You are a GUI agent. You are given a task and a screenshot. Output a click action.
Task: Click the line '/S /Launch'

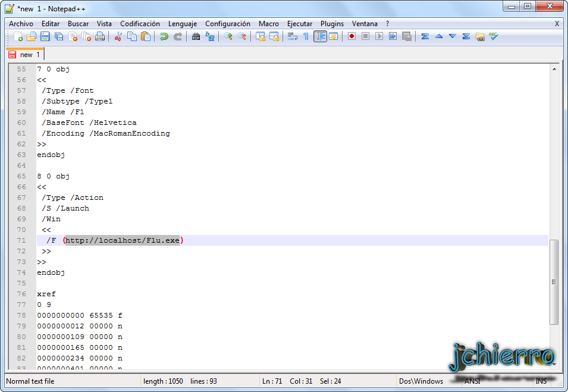[65, 208]
